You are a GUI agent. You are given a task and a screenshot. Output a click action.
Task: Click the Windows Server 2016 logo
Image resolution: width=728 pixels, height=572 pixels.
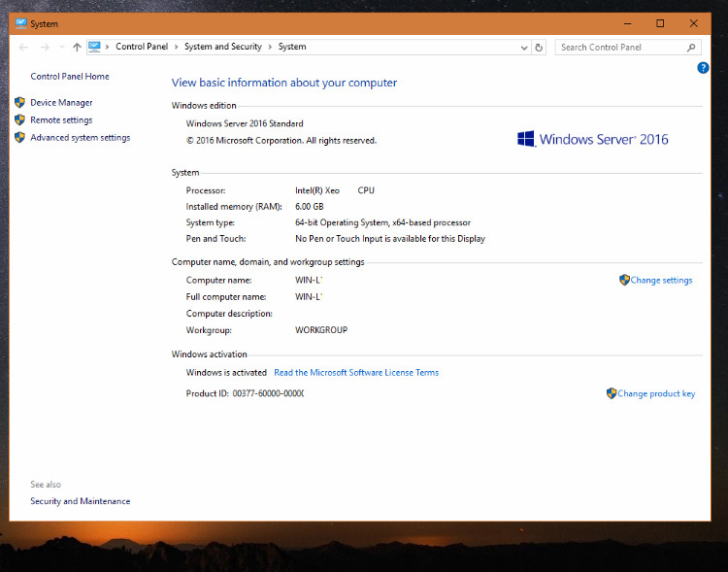coord(593,139)
